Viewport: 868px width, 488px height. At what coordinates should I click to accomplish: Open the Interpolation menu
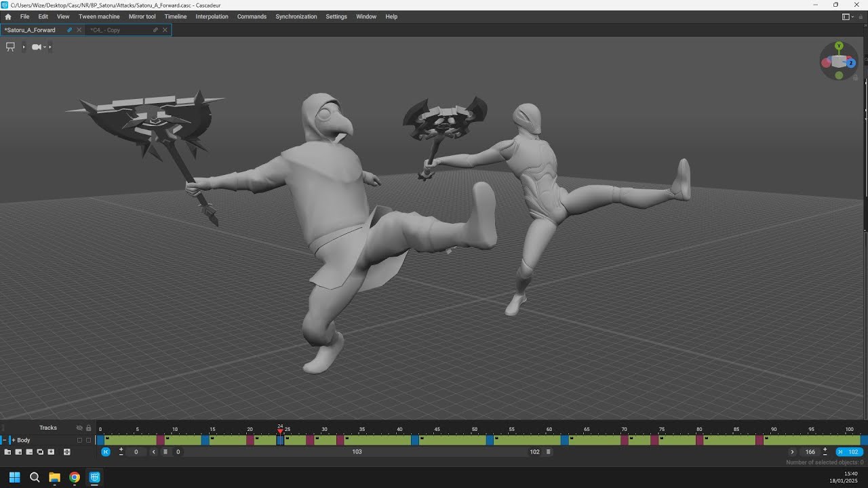(212, 17)
